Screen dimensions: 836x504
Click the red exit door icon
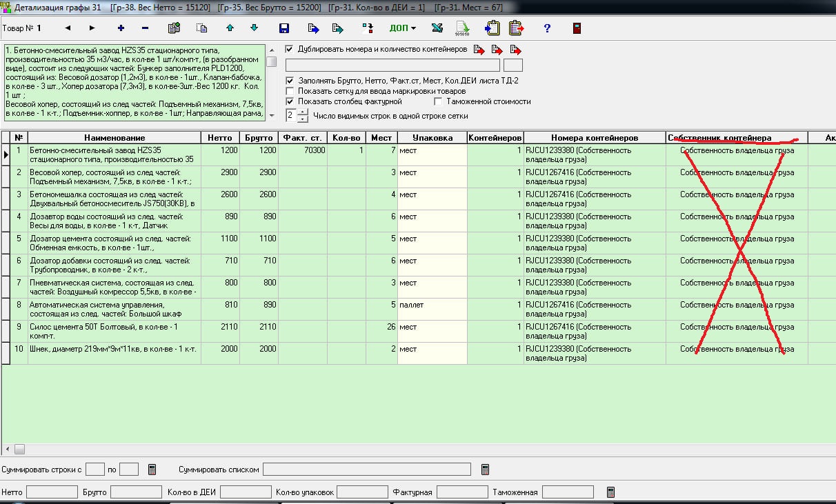click(x=577, y=28)
